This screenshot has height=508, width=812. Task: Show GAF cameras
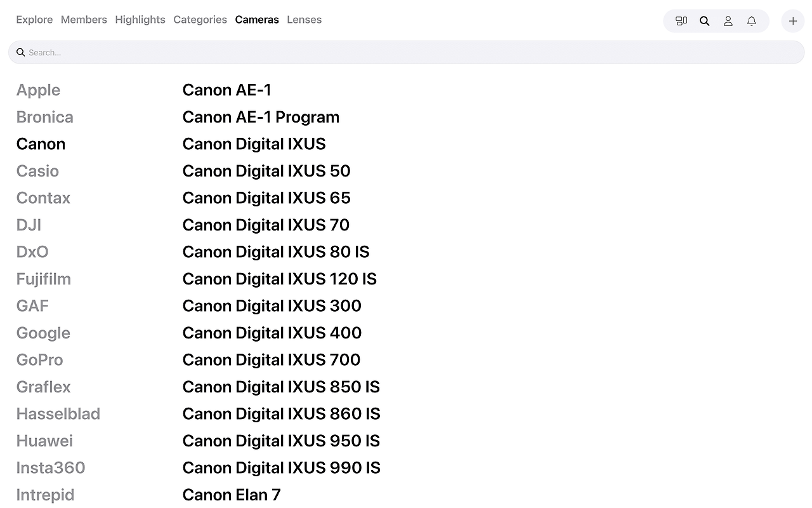pyautogui.click(x=32, y=306)
